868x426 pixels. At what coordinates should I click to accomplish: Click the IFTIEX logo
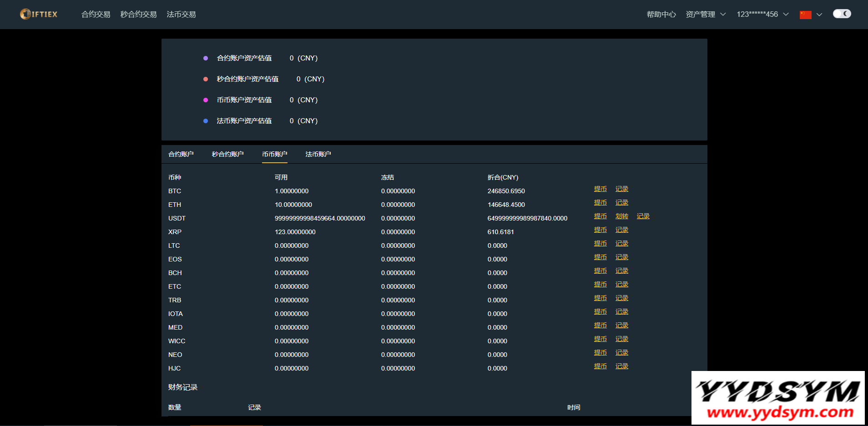click(x=39, y=14)
